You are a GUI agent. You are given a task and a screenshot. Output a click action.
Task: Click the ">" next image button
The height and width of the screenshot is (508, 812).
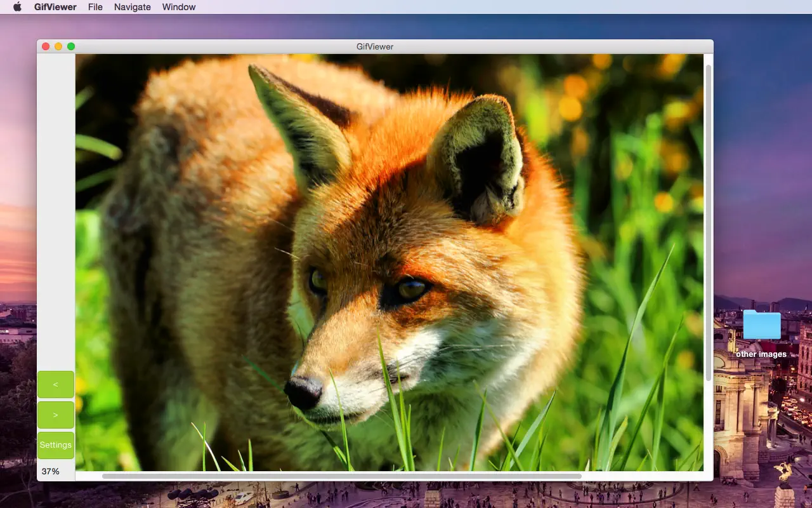tap(55, 414)
